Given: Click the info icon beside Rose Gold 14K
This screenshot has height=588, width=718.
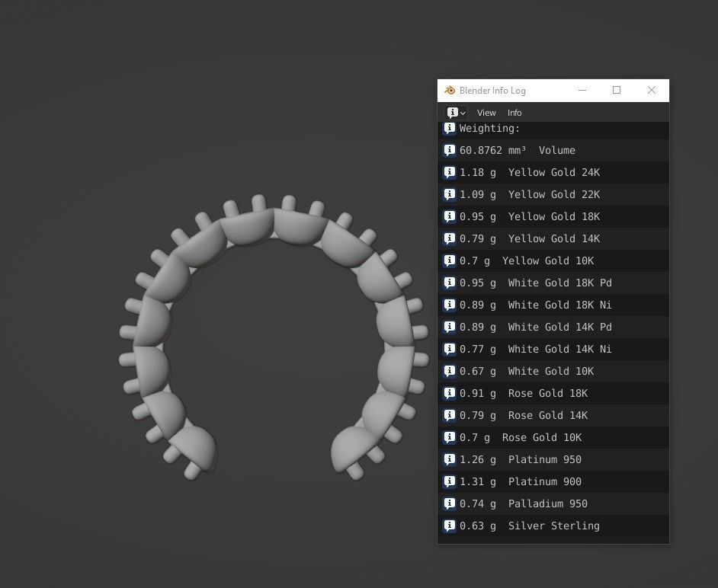Looking at the screenshot, I should click(449, 416).
